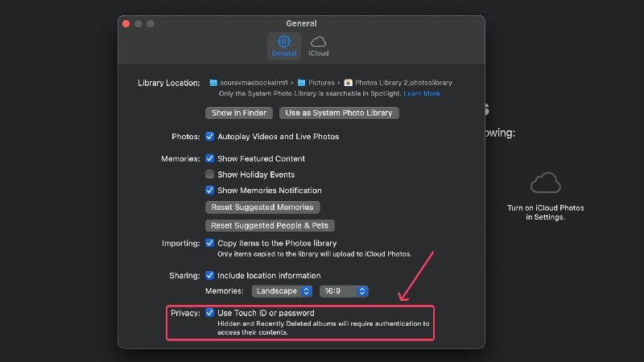Click 'Only items copied to the library' note
The image size is (644, 362).
click(x=314, y=254)
